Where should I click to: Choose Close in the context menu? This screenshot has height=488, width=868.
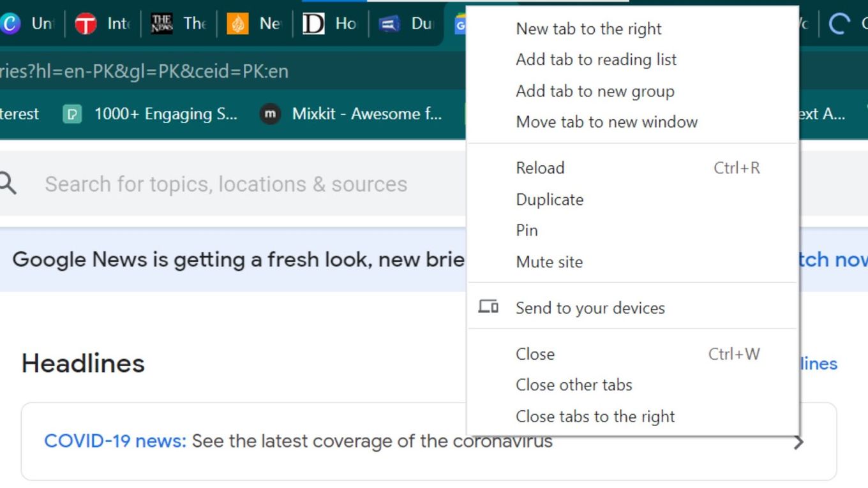click(632, 354)
